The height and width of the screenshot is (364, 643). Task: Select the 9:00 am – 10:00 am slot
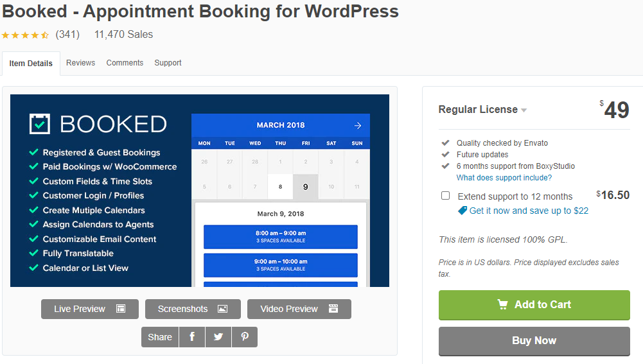pos(281,264)
